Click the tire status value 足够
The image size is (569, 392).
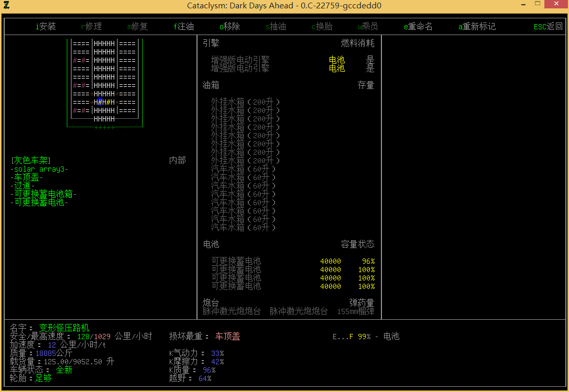coord(43,378)
